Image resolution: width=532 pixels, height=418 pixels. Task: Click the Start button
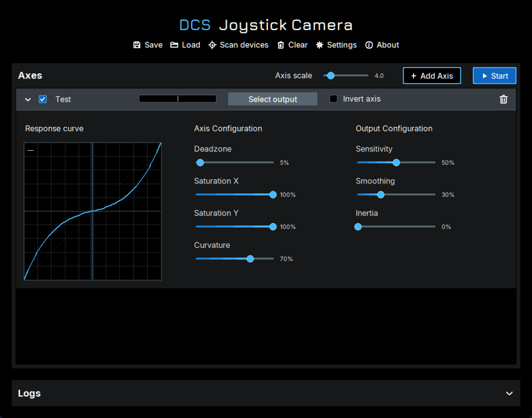495,76
